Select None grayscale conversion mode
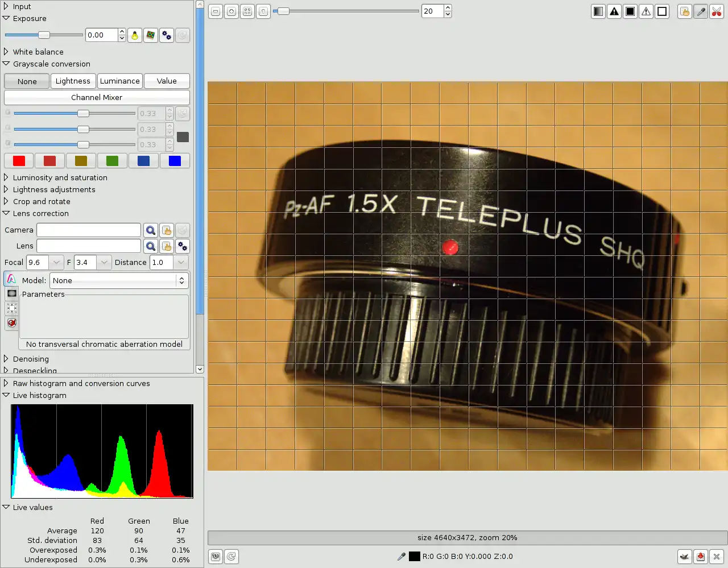728x568 pixels. tap(27, 81)
